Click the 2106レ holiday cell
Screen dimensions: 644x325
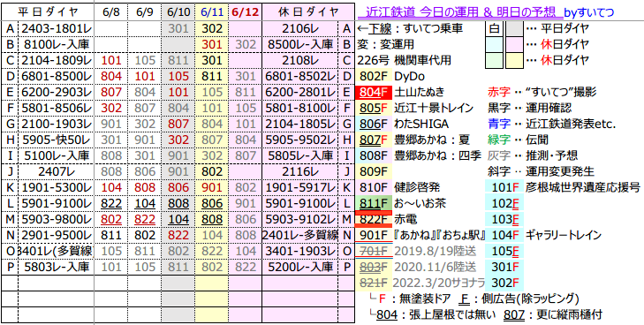301,29
